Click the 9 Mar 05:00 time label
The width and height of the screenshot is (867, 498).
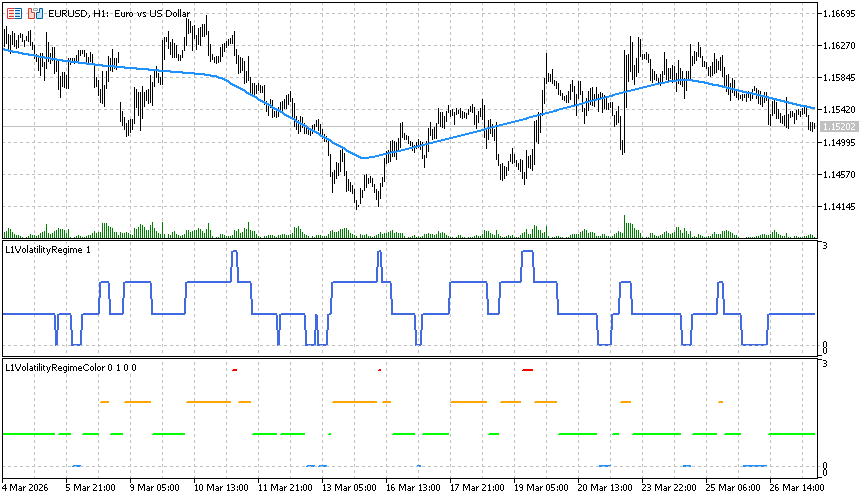(154, 487)
